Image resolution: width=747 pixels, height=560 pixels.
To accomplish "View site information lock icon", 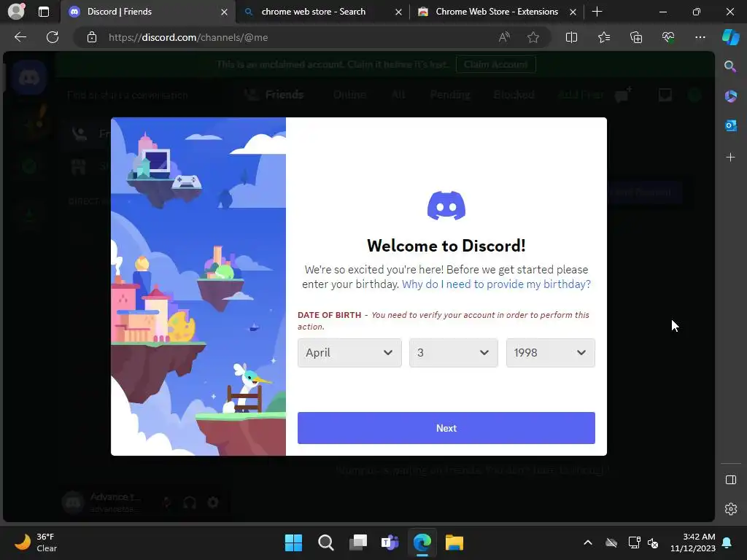I will pyautogui.click(x=92, y=37).
